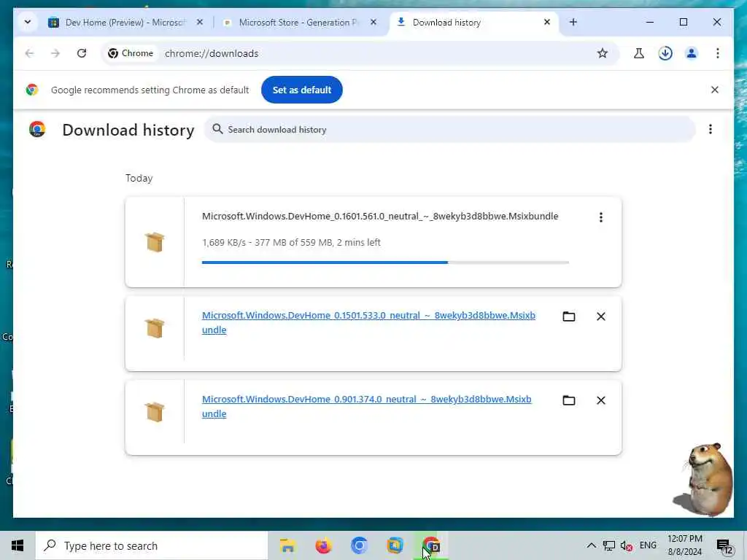Close the Dev Home (Preview) tab
747x560 pixels.
pos(200,22)
